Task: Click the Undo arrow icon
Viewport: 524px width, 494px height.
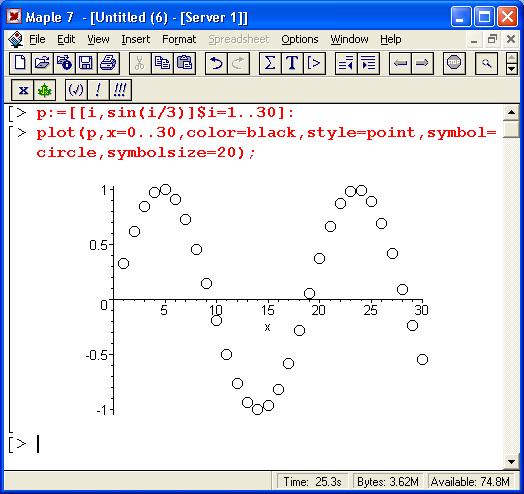Action: (216, 63)
